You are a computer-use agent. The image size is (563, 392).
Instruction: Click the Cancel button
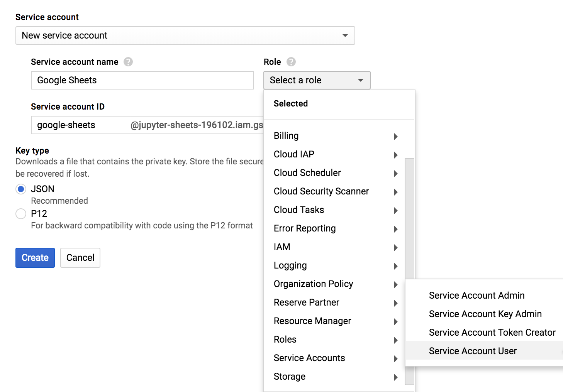point(80,258)
